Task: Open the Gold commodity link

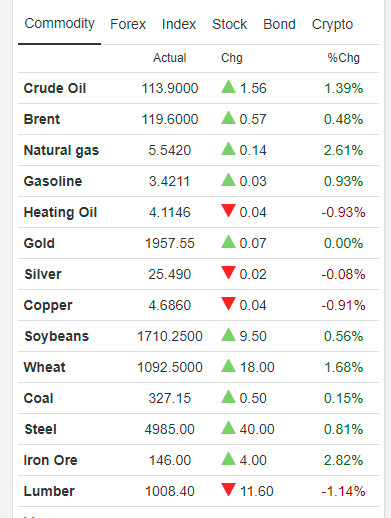Action: 39,243
